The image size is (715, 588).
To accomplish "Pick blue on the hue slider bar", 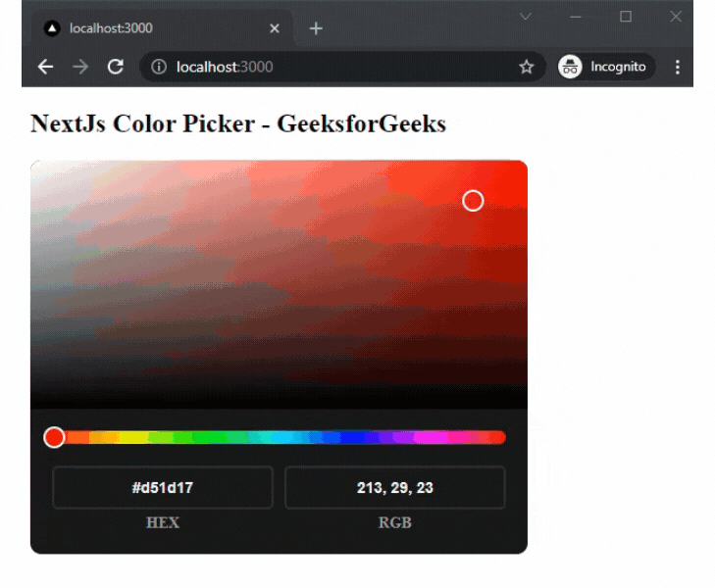I will 351,437.
